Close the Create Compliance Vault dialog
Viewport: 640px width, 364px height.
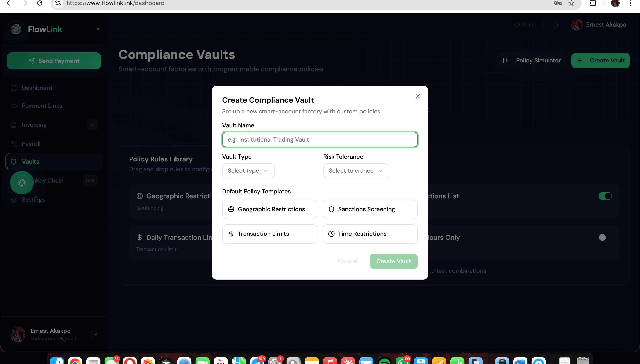coord(418,96)
